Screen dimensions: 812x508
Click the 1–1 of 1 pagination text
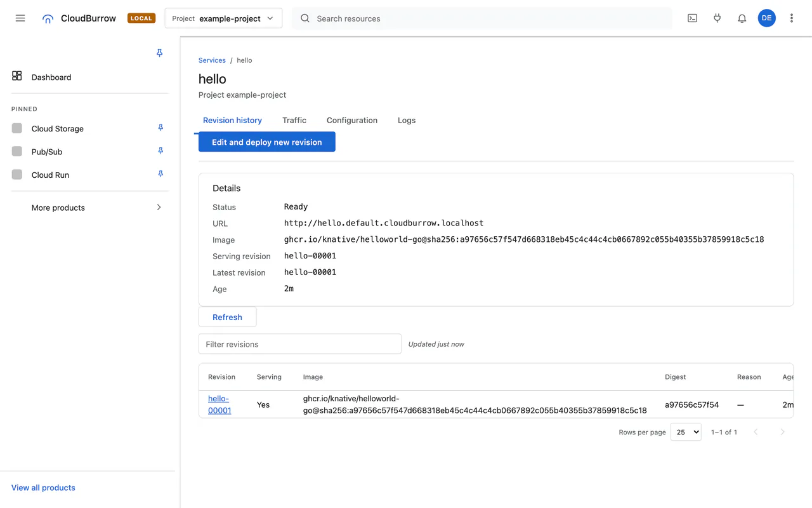724,432
